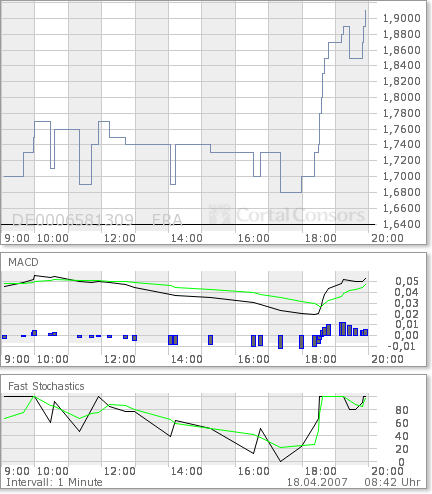Click 9:00 on the Fast Stochastics time axis
This screenshot has width=432, height=494.
[x=17, y=471]
